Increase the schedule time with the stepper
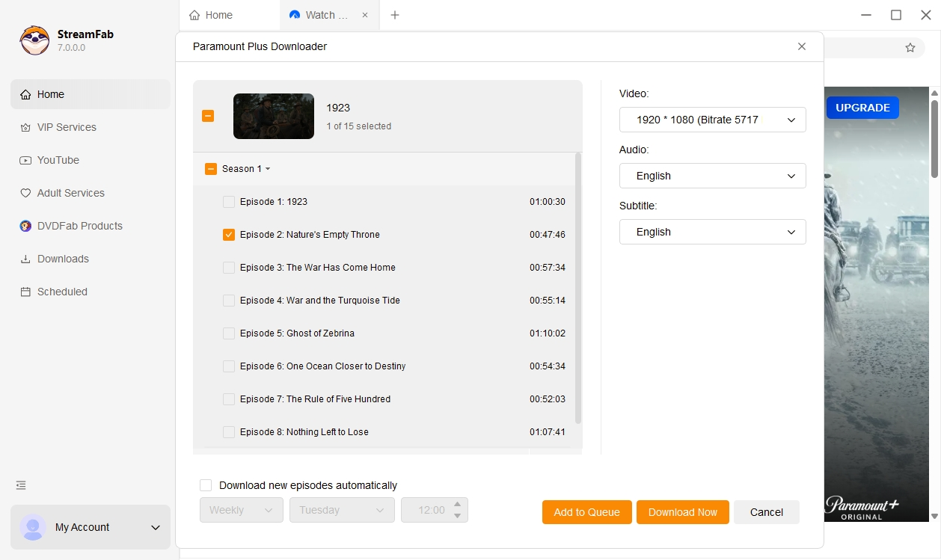 click(458, 505)
